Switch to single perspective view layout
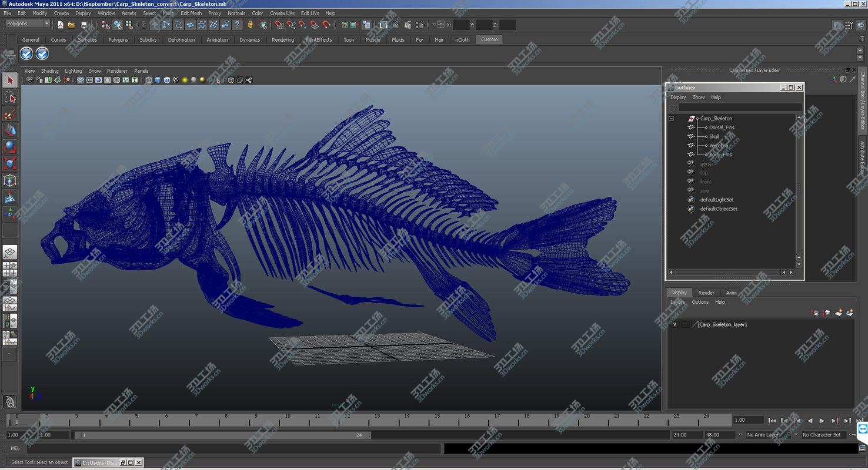Screen dimensions: 868x470 tap(10, 253)
